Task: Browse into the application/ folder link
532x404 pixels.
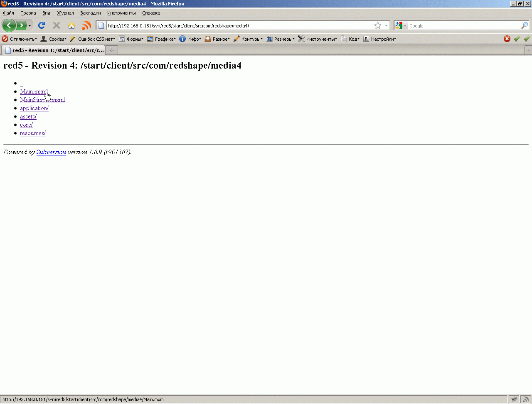Action: [x=34, y=108]
